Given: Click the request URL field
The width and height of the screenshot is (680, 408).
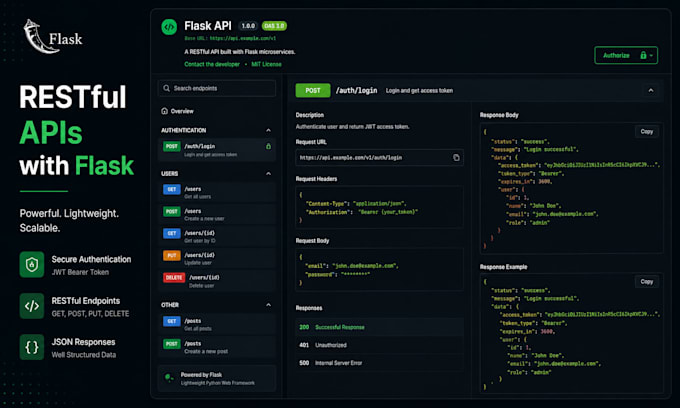Looking at the screenshot, I should pos(379,158).
